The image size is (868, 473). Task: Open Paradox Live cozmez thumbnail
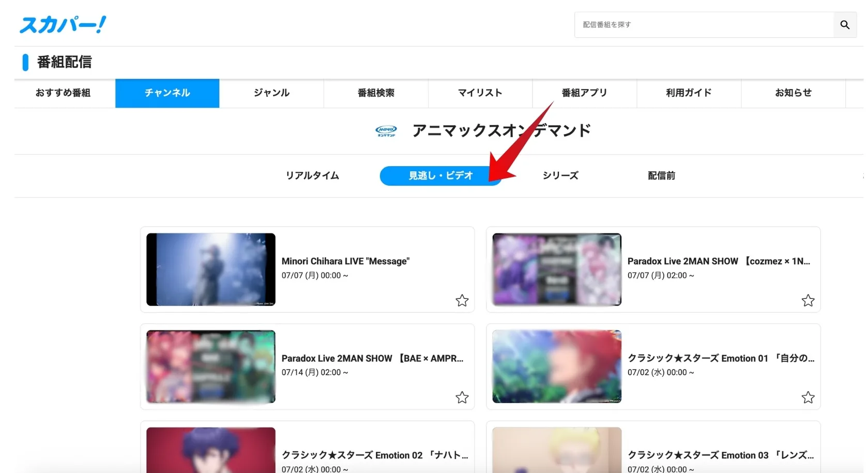point(557,270)
